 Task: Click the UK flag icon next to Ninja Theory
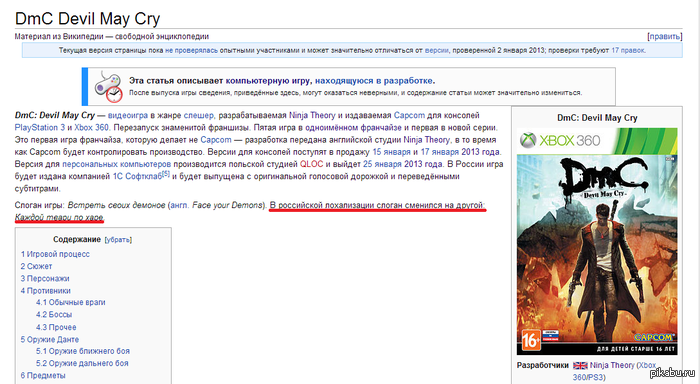tap(580, 365)
